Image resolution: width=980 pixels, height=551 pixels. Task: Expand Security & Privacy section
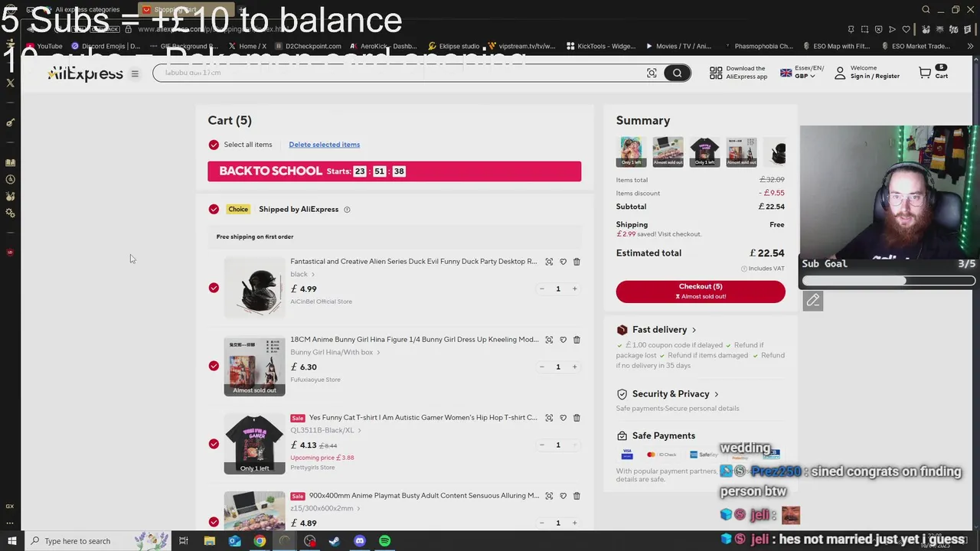[x=668, y=394]
